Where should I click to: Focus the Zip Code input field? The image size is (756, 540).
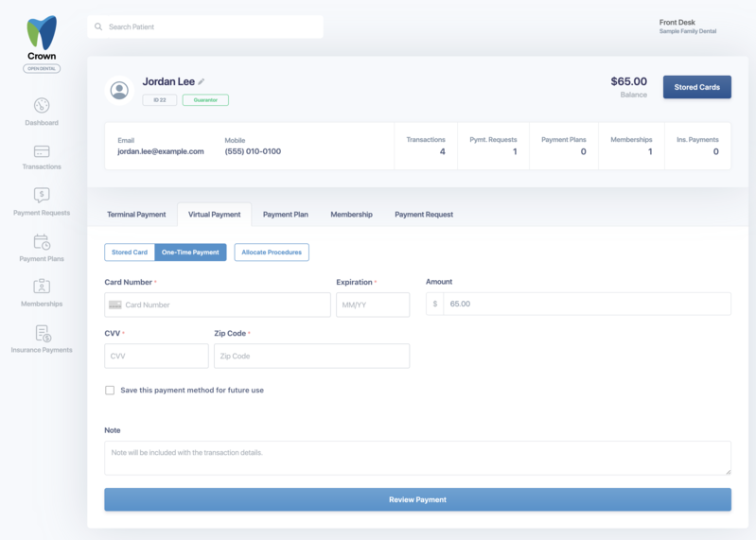pyautogui.click(x=312, y=356)
